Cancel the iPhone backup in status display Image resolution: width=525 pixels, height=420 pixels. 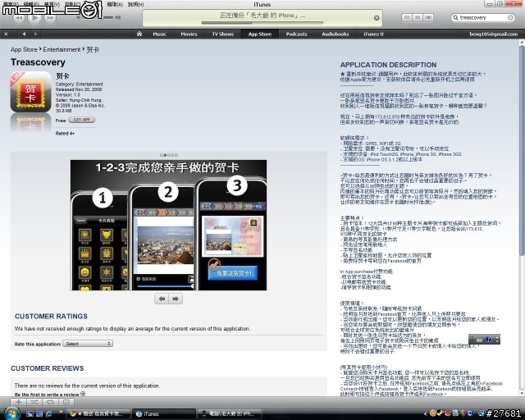[x=377, y=18]
